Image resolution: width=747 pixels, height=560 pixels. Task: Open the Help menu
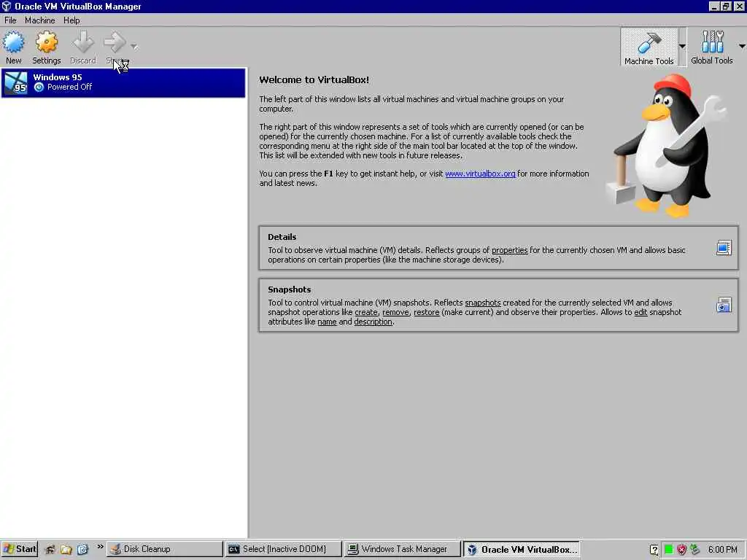[71, 20]
